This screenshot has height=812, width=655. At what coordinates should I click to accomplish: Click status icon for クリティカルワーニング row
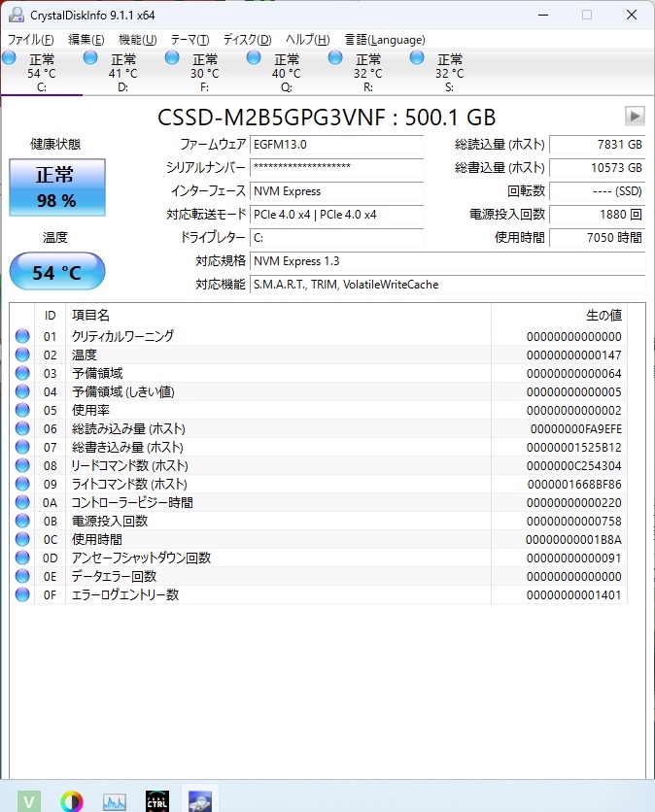click(x=22, y=336)
